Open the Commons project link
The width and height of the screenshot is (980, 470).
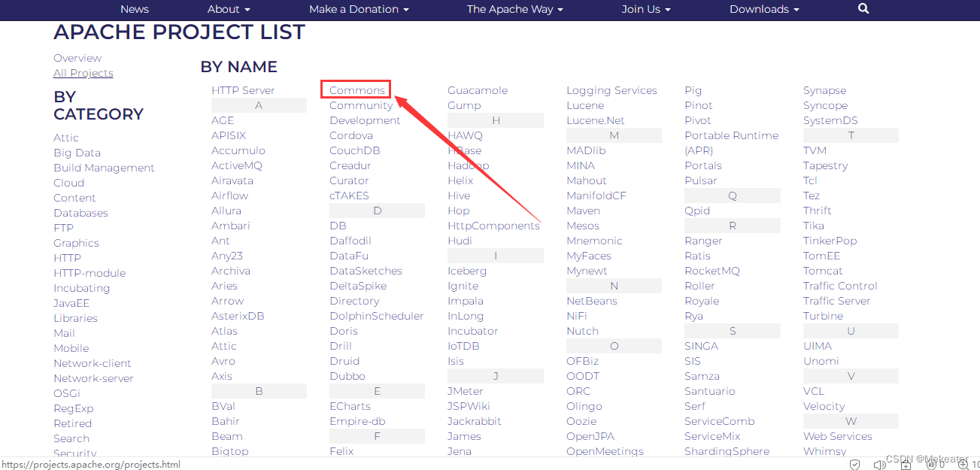point(357,90)
